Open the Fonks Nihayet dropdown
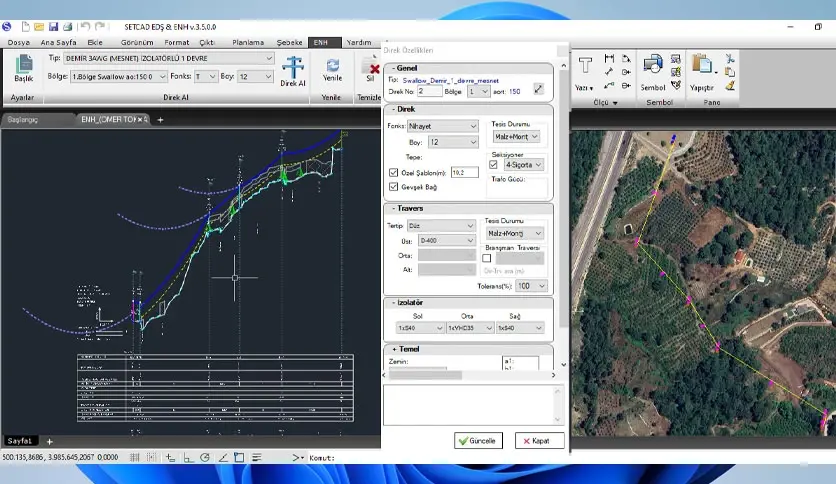 pyautogui.click(x=443, y=126)
